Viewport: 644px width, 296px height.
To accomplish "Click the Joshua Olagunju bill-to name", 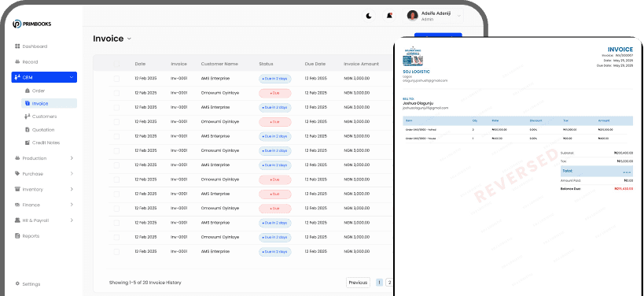I will (x=418, y=103).
